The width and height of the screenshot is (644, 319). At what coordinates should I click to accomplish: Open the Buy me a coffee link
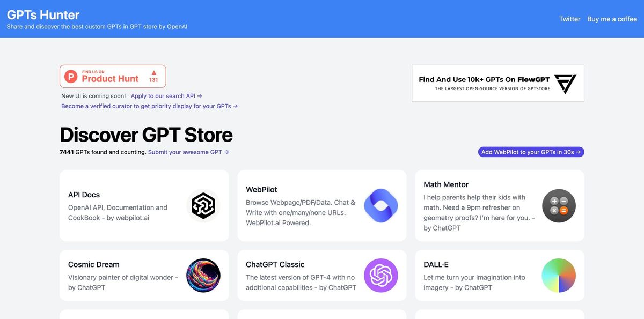pyautogui.click(x=612, y=19)
